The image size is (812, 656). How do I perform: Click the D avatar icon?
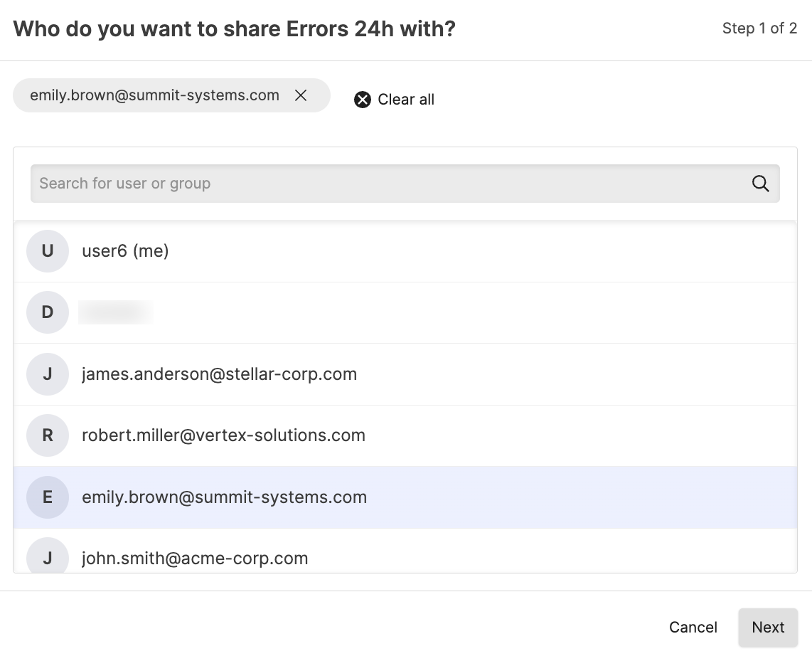click(x=48, y=312)
